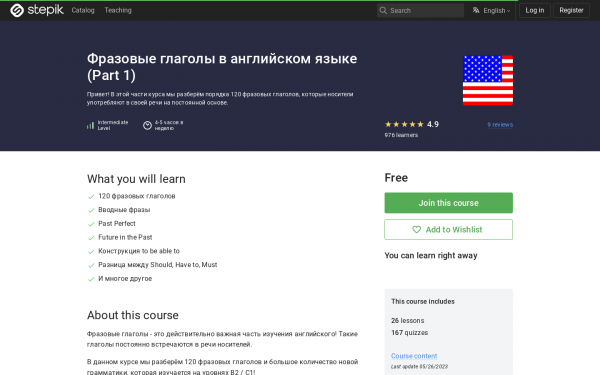The image size is (600, 375).
Task: Click the 'Last update' date text
Action: [419, 367]
